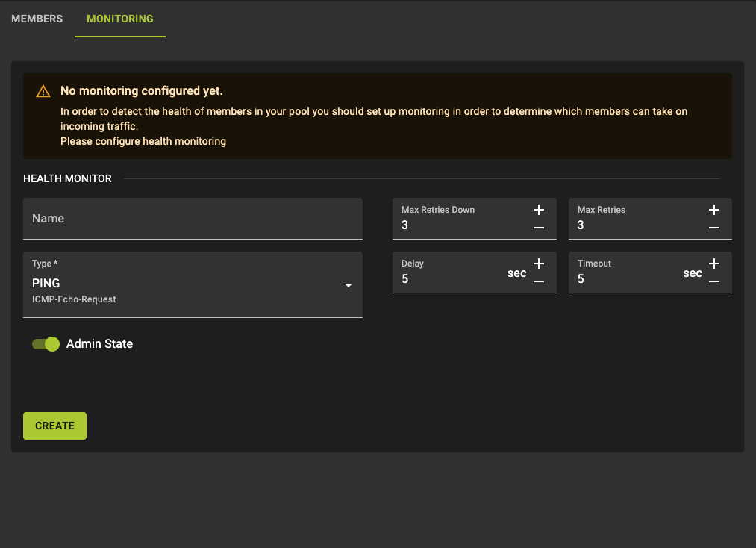Decrease Timeout seconds with minus icon

pos(714,281)
